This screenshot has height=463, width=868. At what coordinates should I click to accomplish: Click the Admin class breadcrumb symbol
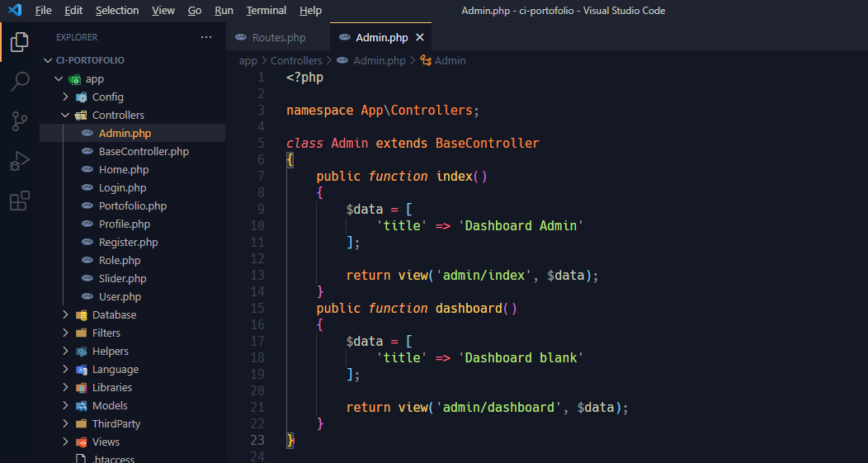[450, 60]
